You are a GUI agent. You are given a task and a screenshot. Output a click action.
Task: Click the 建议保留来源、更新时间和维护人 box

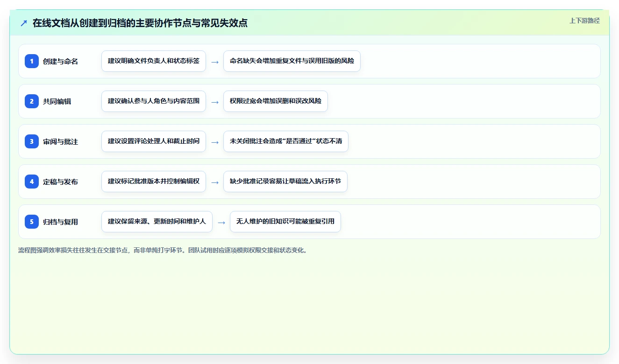tap(157, 222)
